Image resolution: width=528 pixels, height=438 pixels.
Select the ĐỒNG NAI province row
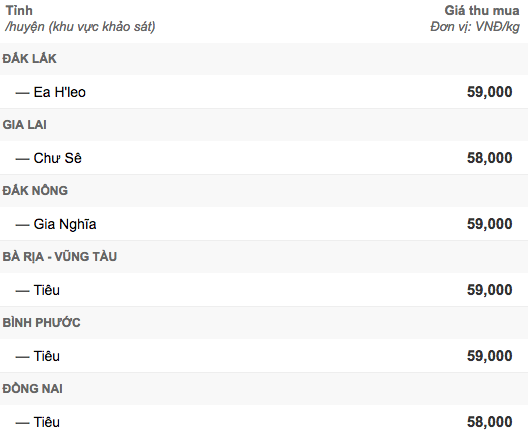[x=264, y=389]
